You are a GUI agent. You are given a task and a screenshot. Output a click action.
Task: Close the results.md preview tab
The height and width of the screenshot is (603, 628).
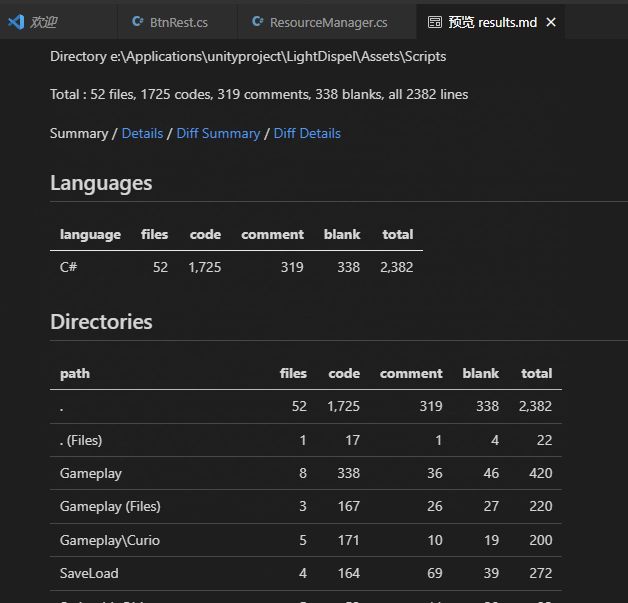point(551,21)
